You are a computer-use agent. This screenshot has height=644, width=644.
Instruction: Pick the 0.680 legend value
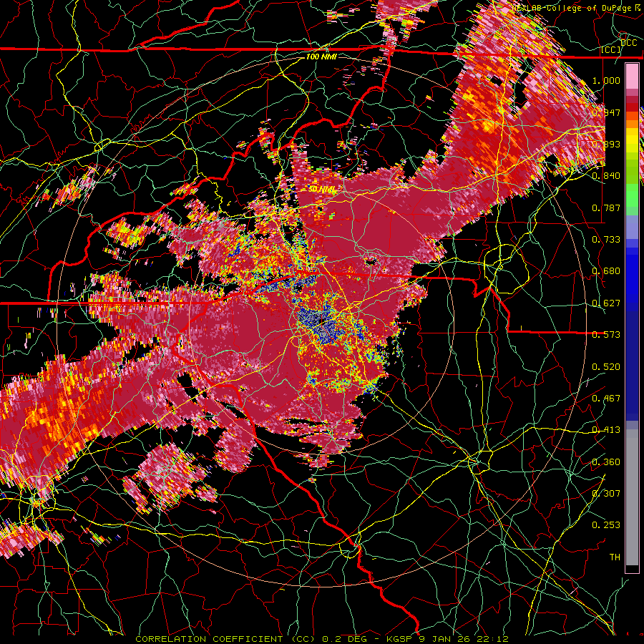(x=606, y=271)
